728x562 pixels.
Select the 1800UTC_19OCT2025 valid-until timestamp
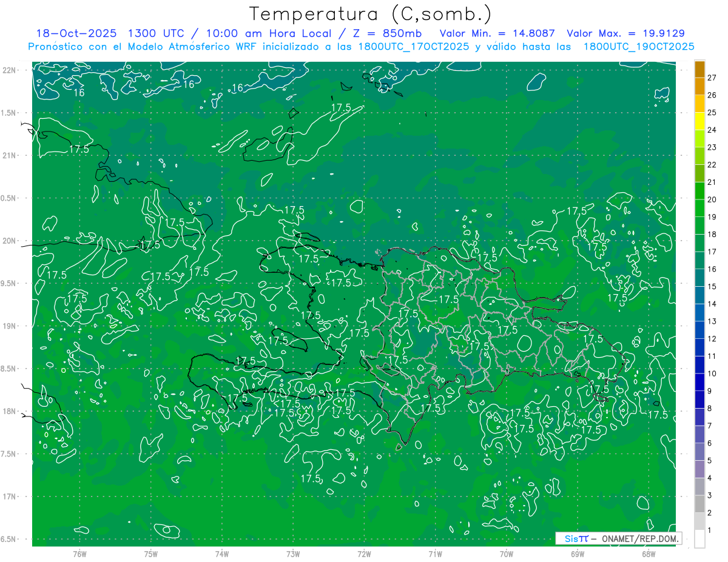pyautogui.click(x=639, y=47)
